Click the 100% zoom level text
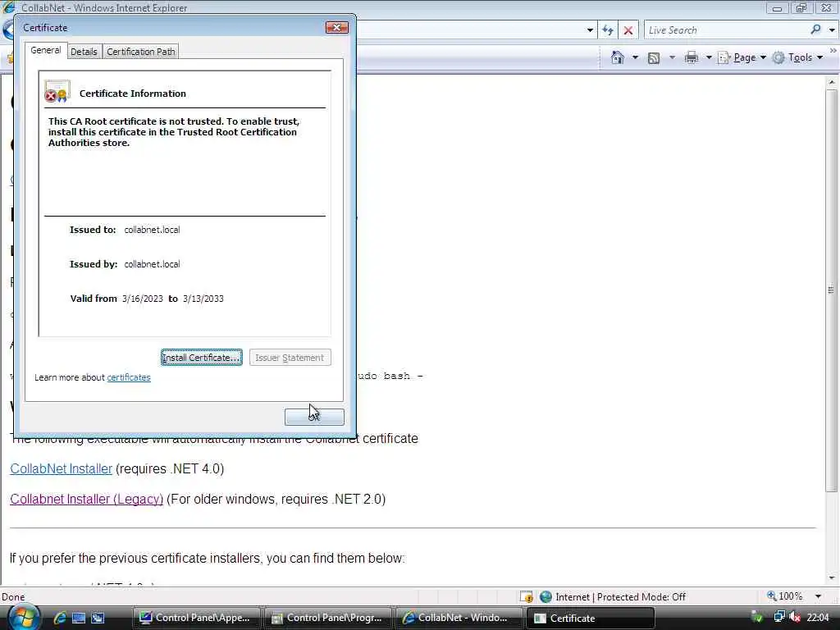 [791, 596]
